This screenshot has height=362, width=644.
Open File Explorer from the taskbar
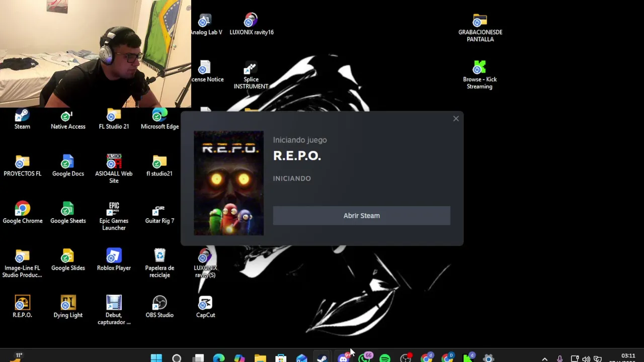(260, 358)
